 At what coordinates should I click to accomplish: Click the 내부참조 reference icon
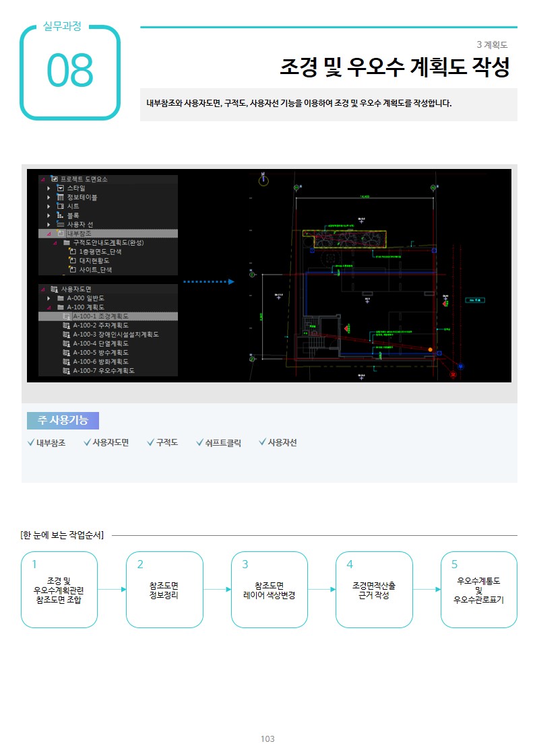60,234
